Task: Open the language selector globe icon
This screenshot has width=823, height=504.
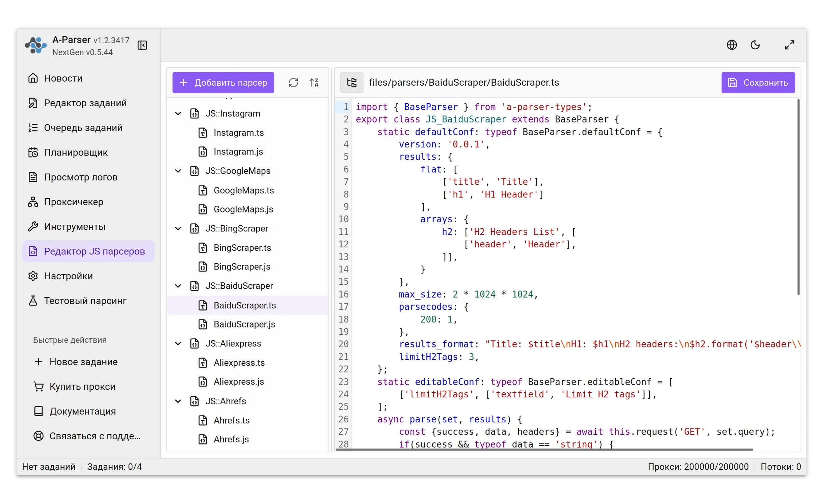Action: 731,45
